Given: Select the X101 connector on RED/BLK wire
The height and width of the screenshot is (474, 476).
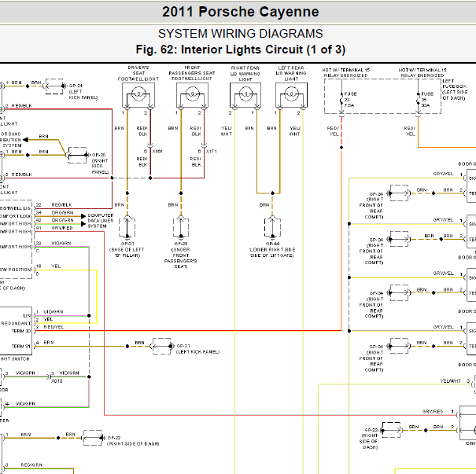Looking at the screenshot, I should tap(150, 146).
